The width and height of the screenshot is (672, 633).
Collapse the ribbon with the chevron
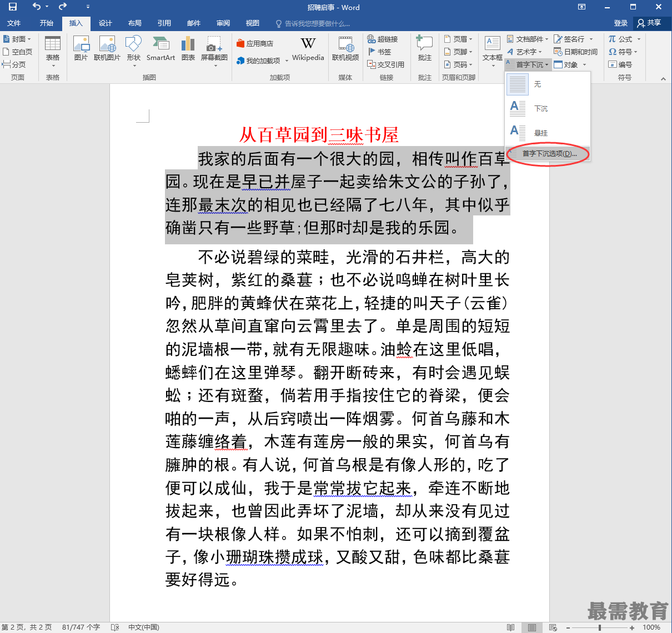[x=663, y=79]
